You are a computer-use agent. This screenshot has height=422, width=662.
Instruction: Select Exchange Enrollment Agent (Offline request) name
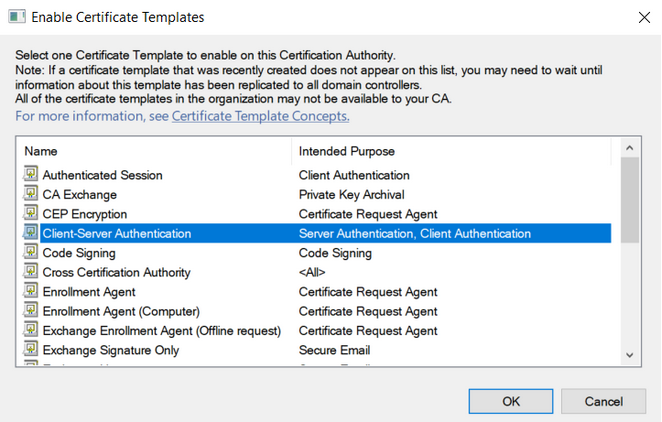(x=162, y=330)
